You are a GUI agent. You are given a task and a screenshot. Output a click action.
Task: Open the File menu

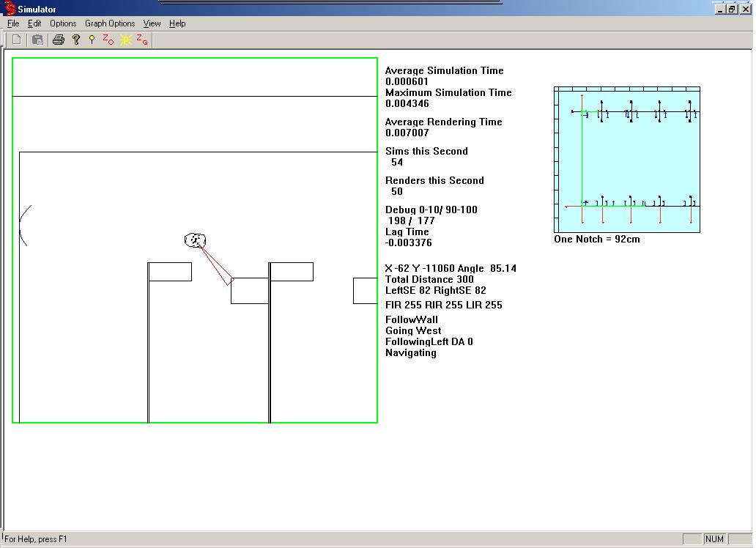coord(13,23)
